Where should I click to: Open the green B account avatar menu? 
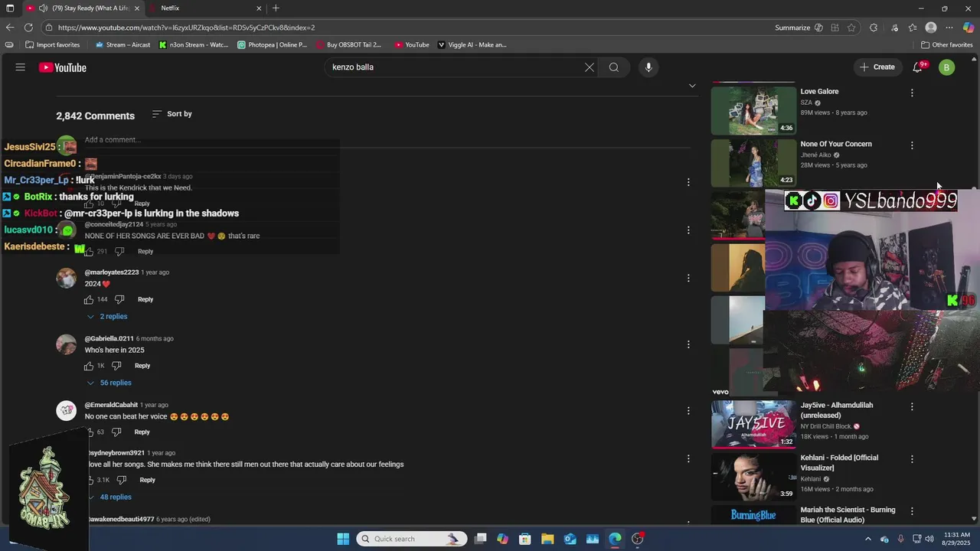coord(946,67)
